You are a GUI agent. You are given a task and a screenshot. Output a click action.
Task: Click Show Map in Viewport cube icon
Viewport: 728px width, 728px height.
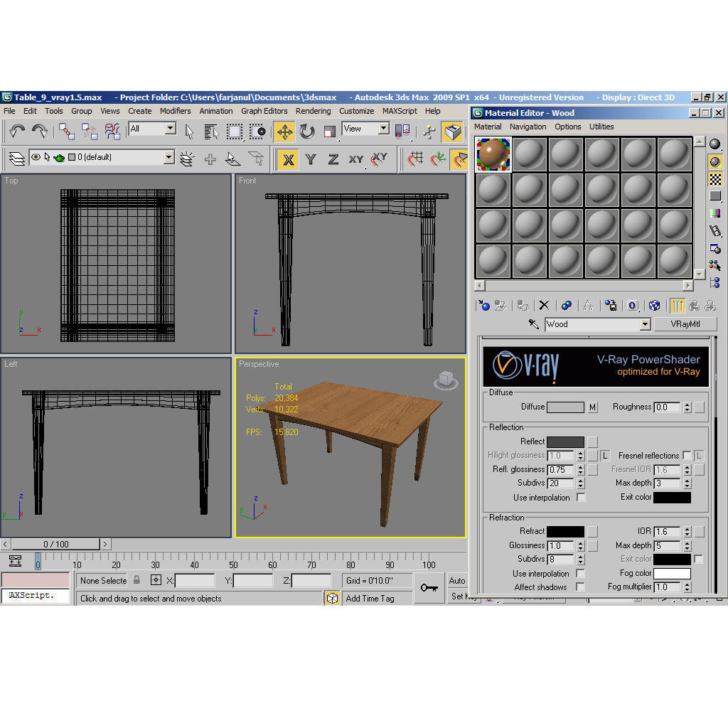(654, 305)
